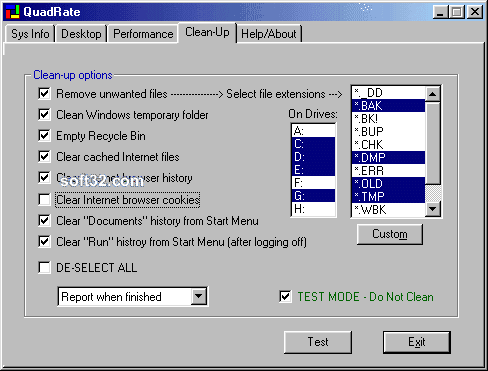Deselect the *.TMP file extension
This screenshot has height=371, width=488.
pos(389,197)
